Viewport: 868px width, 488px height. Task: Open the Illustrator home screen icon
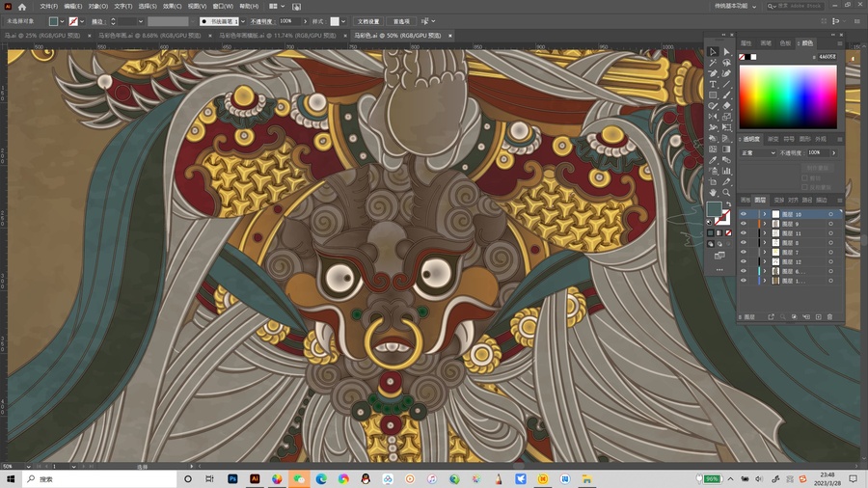tap(21, 7)
